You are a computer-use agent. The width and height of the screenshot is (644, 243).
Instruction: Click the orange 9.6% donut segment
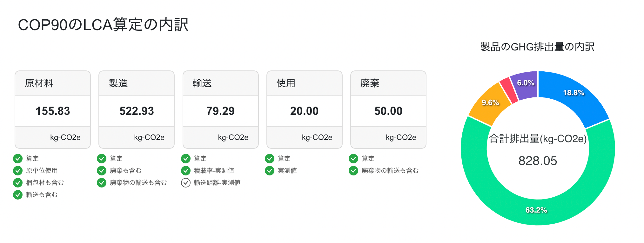490,103
